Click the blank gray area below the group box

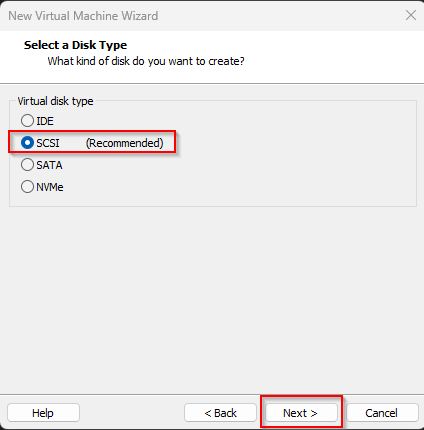point(212,297)
